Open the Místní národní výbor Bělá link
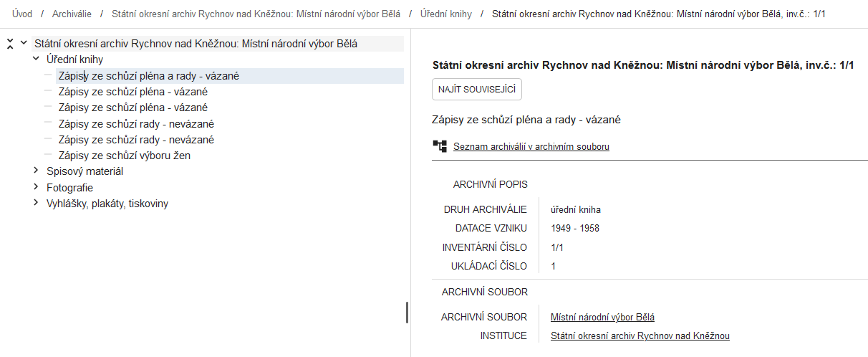 coord(602,317)
